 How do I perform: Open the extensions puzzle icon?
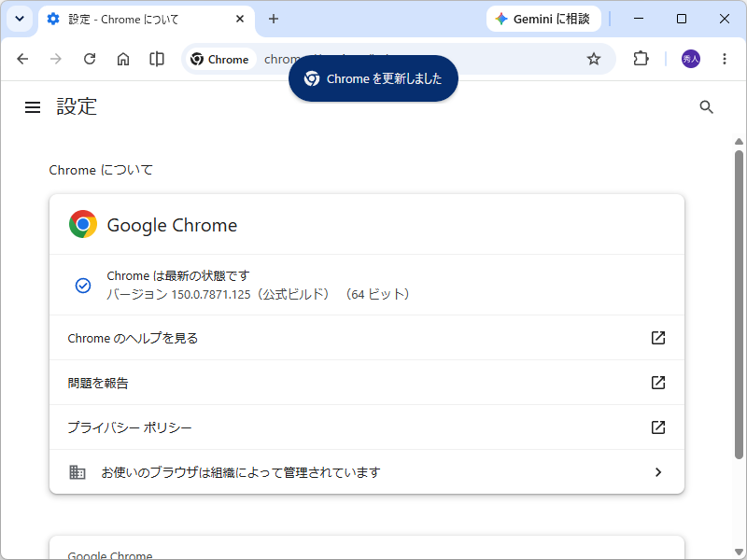(641, 59)
